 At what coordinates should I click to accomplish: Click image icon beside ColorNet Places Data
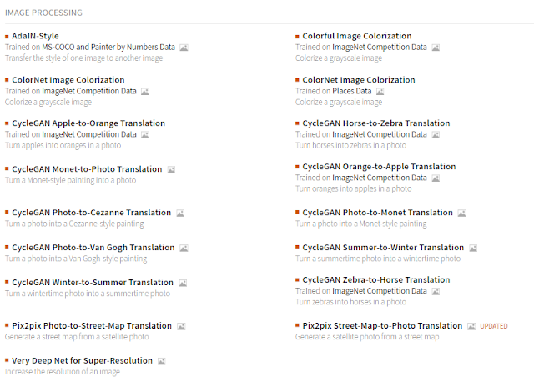click(380, 92)
